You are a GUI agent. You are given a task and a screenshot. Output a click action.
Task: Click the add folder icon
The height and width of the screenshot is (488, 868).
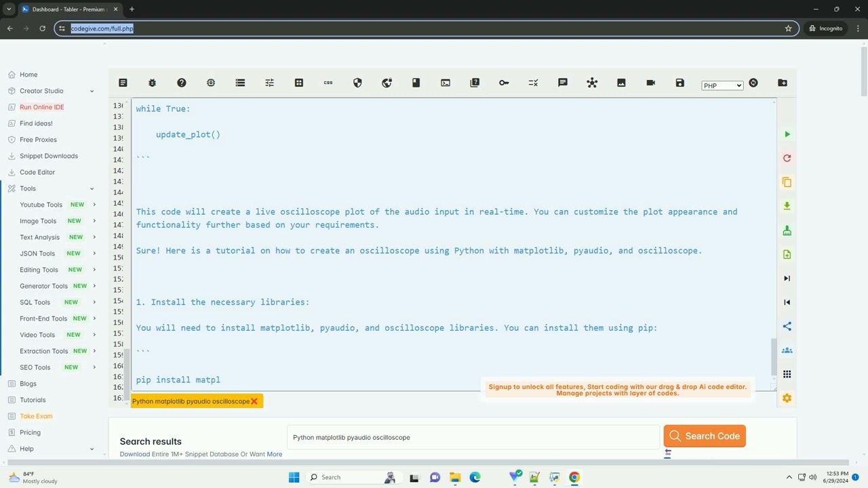click(x=783, y=83)
